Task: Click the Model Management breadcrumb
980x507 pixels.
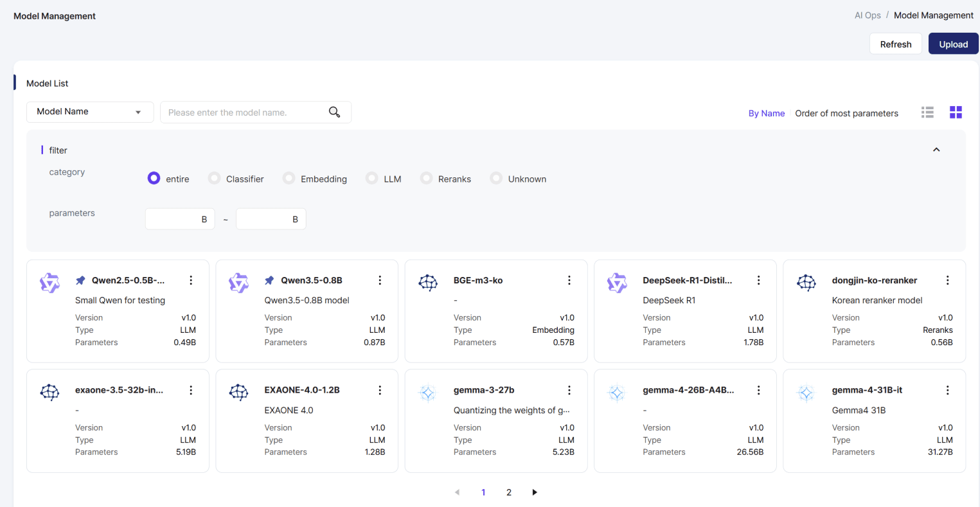Action: 933,15
